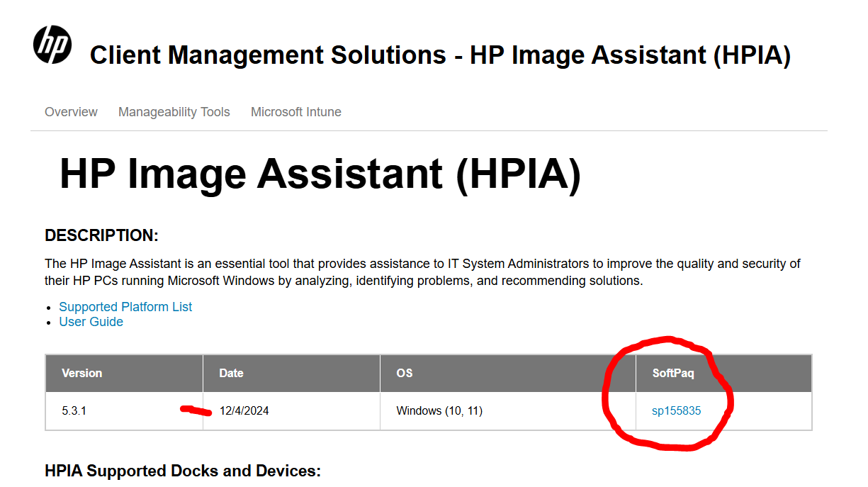
Task: Click the Client Management Solutions page title
Action: point(440,55)
